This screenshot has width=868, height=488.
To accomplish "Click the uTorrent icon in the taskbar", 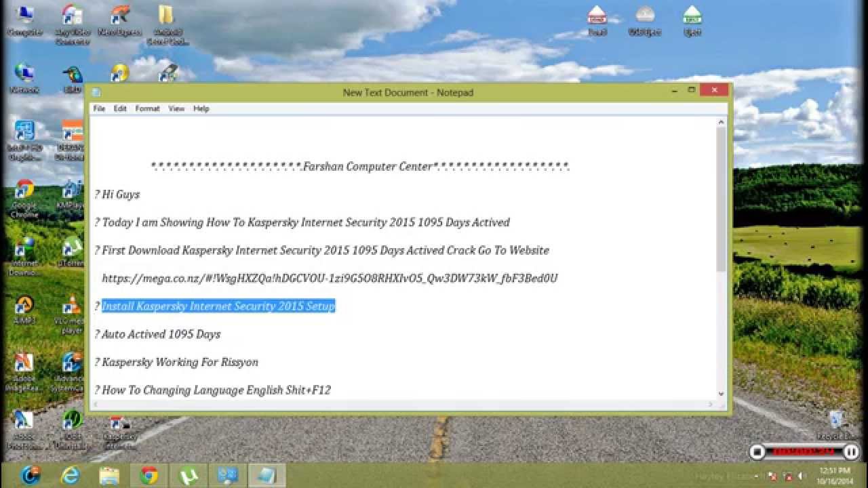I will 188,475.
